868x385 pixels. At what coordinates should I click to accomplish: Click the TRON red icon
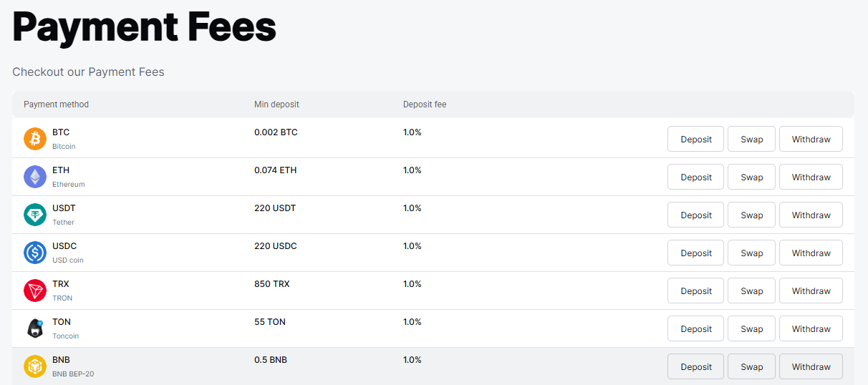[x=35, y=291]
